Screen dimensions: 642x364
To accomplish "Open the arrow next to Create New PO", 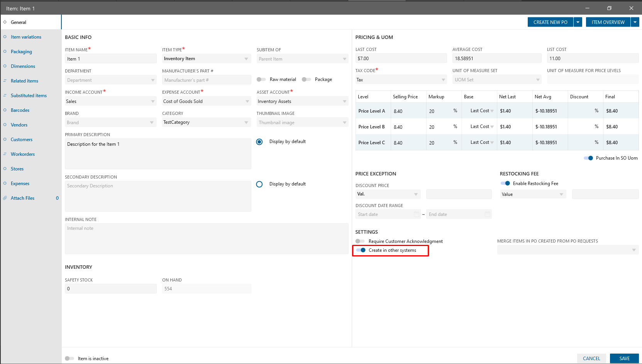I will point(578,22).
